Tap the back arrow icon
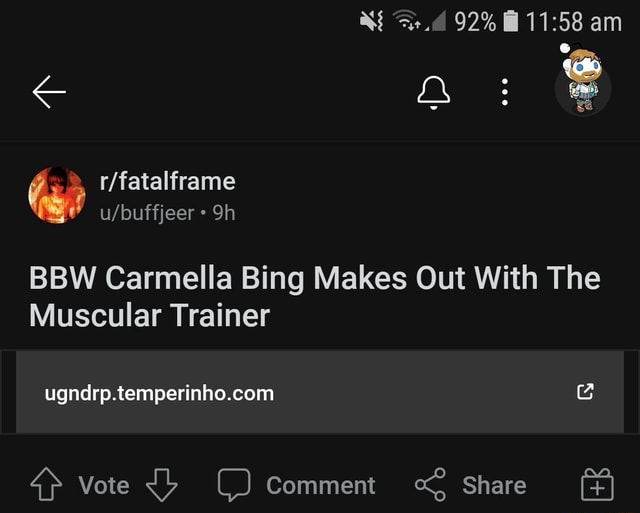 click(49, 92)
